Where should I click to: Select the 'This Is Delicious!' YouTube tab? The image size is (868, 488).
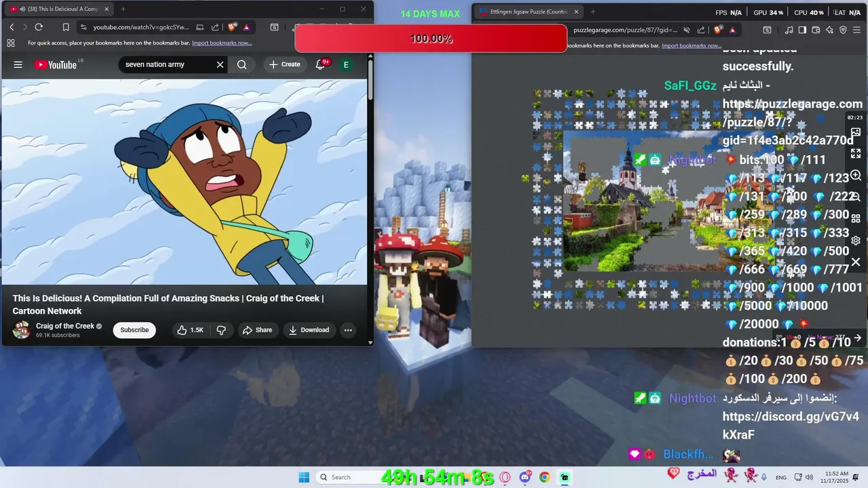60,9
